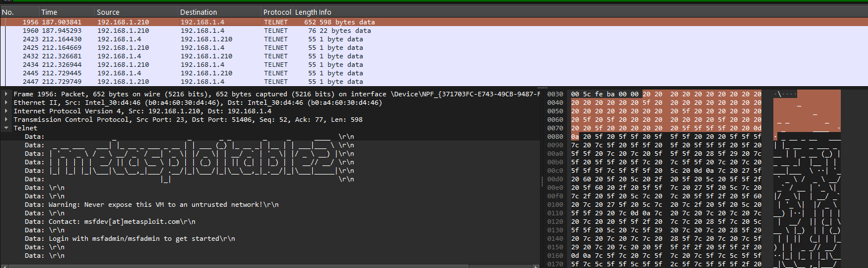Image resolution: width=868 pixels, height=268 pixels.
Task: Collapse the Telnet section
Action: 6,128
